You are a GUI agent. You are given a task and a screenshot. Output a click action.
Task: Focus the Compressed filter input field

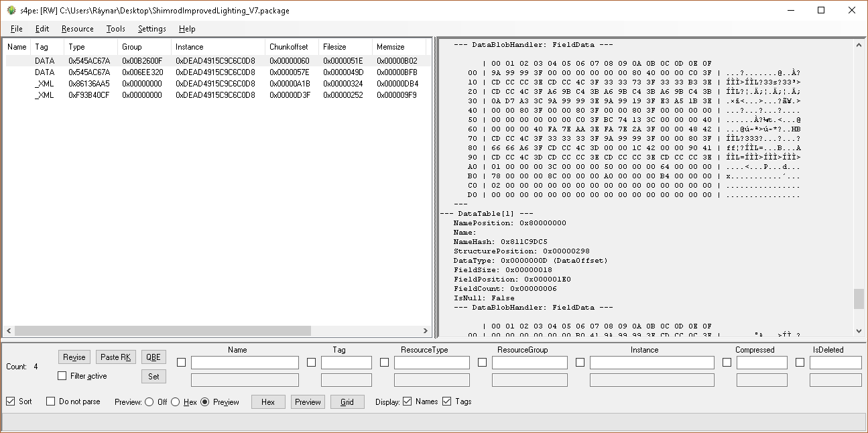[x=762, y=363]
